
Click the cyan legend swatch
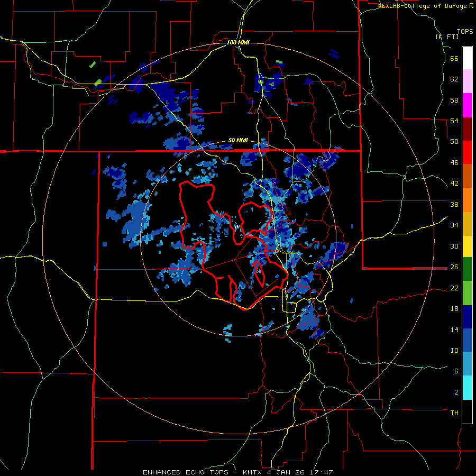point(467,388)
